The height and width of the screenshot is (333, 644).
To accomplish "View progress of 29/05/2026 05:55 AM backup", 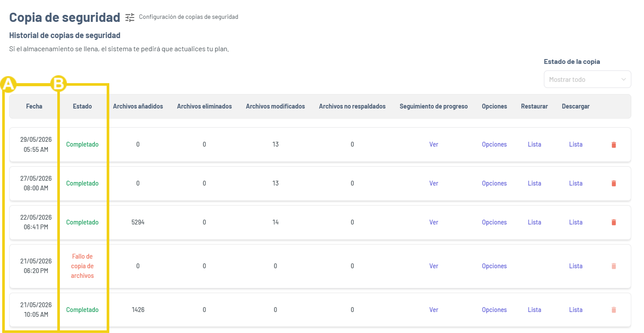I will (x=434, y=144).
